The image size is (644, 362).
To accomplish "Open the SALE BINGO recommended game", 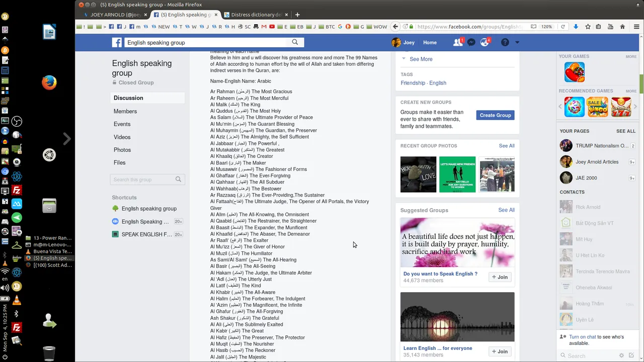I will pyautogui.click(x=598, y=107).
